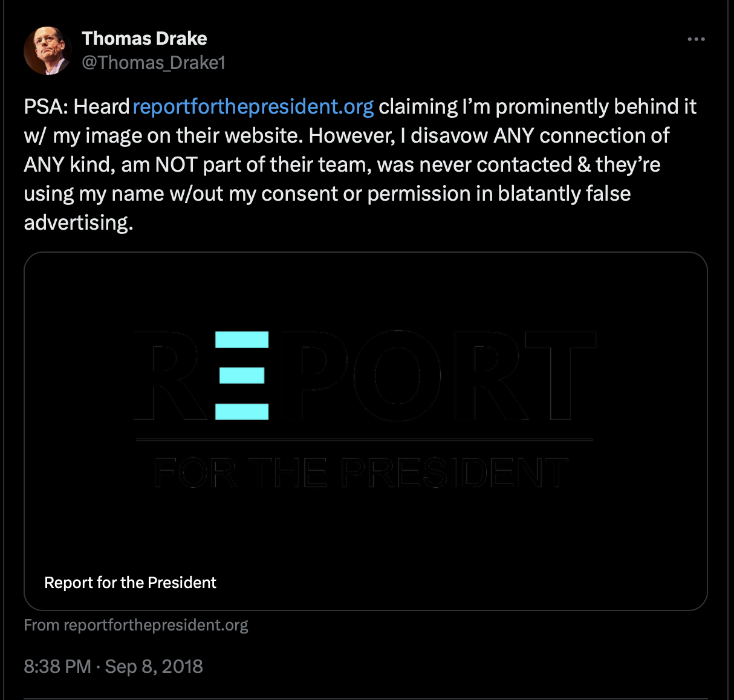The image size is (734, 700).
Task: Click the Report for the President card title
Action: (130, 583)
